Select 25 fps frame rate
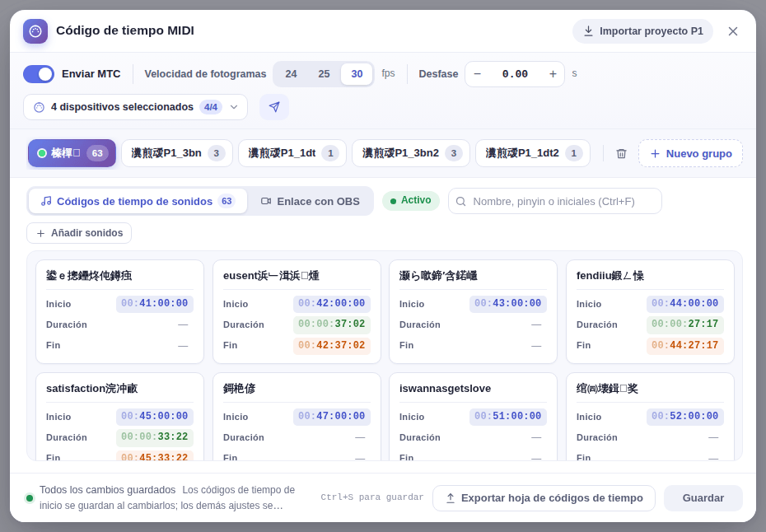Screen dimensions: 766x532 click(324, 74)
